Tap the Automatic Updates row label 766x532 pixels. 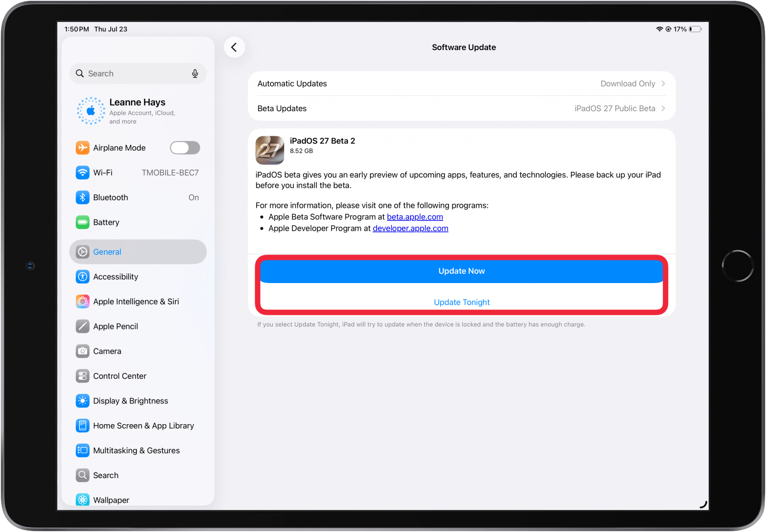coord(292,84)
